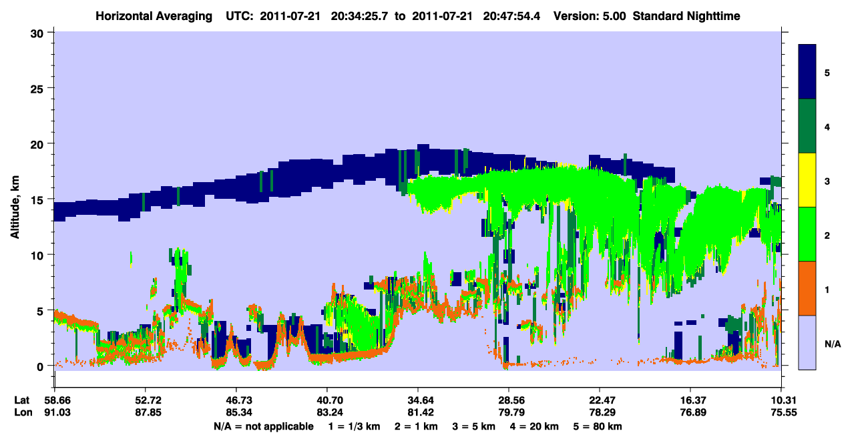This screenshot has width=868, height=445.
Task: Click the 'Lat' row label
Action: tap(22, 400)
